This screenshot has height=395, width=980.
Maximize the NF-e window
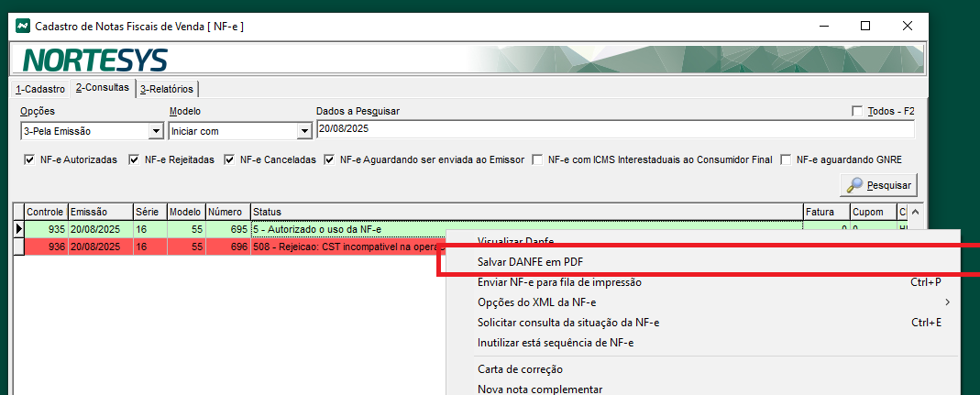(x=864, y=26)
